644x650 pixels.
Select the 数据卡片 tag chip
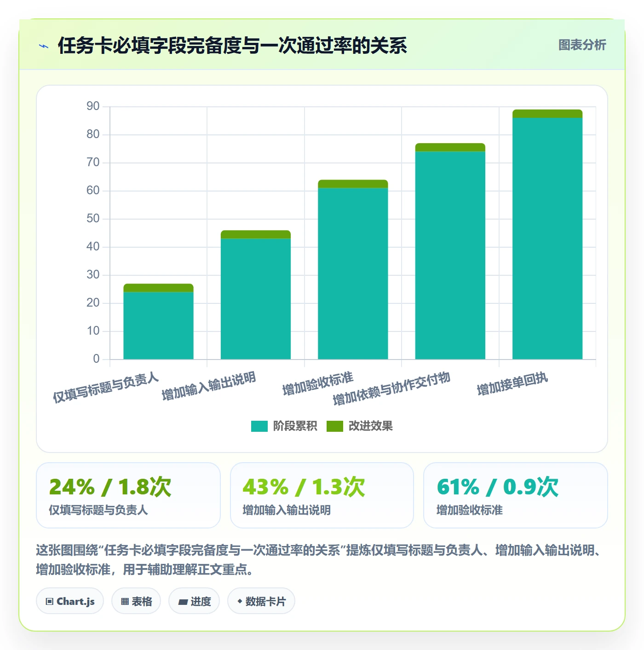coord(261,601)
